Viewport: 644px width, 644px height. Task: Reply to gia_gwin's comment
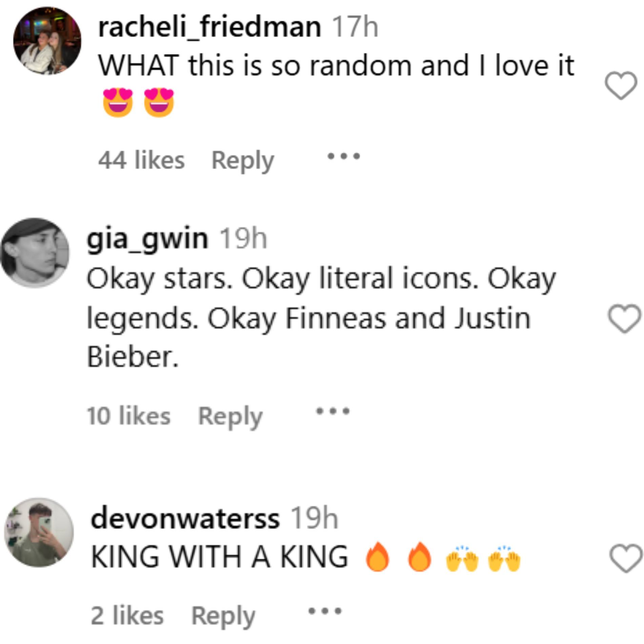230,416
